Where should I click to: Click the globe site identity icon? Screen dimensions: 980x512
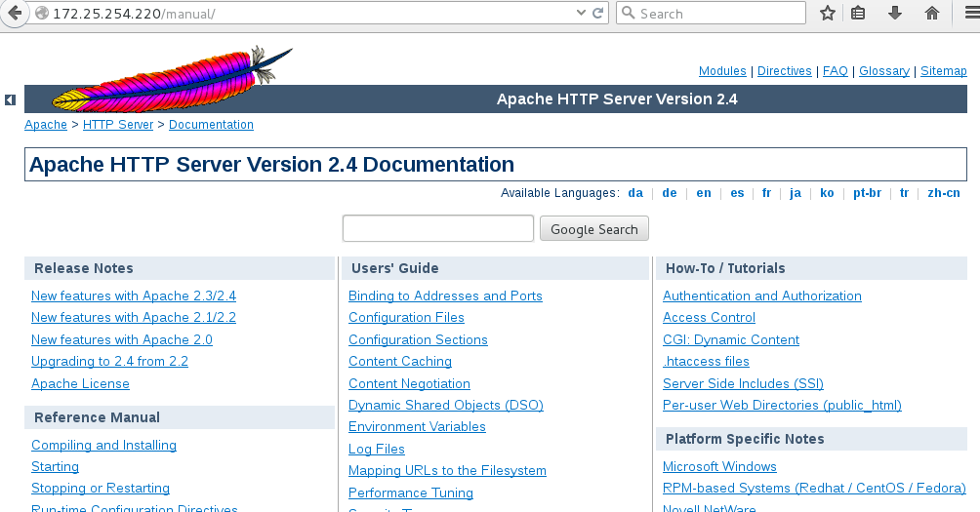coord(42,13)
